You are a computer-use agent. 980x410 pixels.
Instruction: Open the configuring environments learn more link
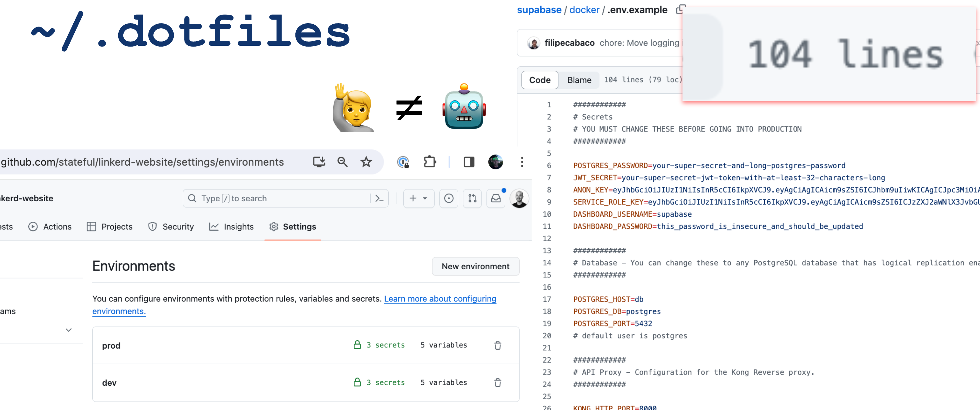click(440, 299)
